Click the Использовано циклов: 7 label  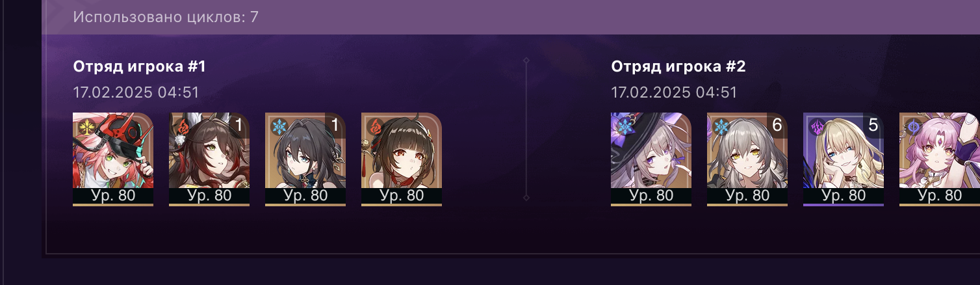click(166, 17)
